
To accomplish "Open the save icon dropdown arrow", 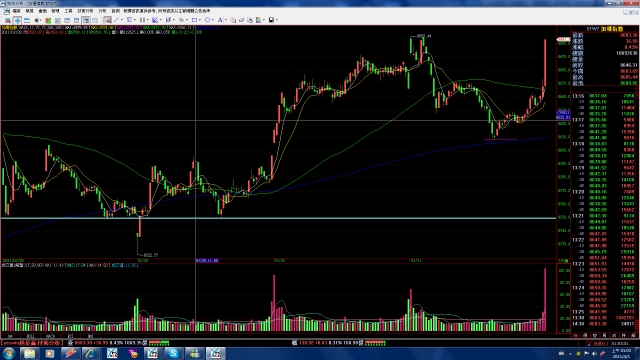I will click(x=277, y=20).
